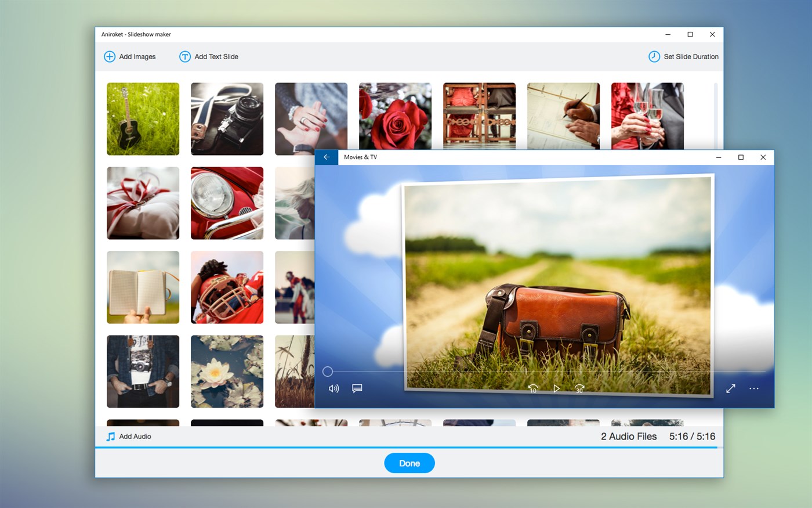Skip back 10 seconds
This screenshot has height=508, width=812.
coord(533,388)
